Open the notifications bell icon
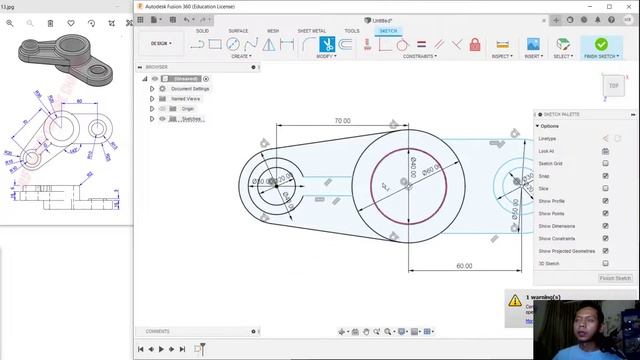640x360 pixels. tap(598, 20)
